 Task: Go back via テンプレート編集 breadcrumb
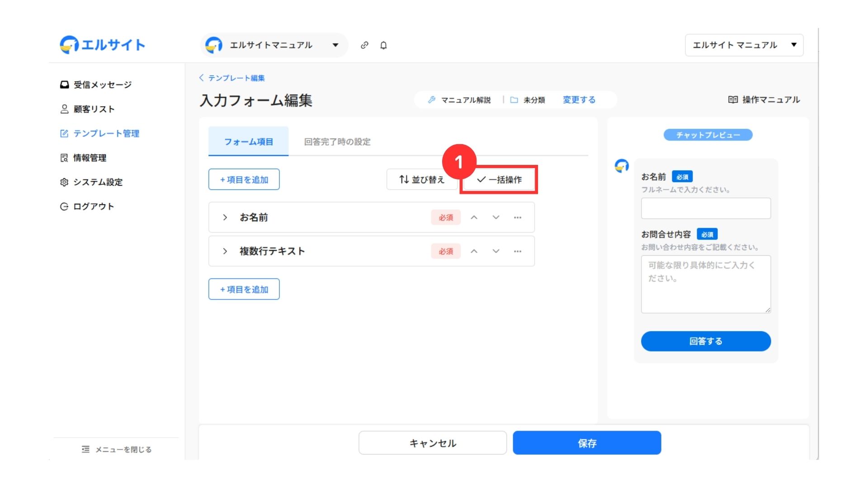(x=232, y=78)
